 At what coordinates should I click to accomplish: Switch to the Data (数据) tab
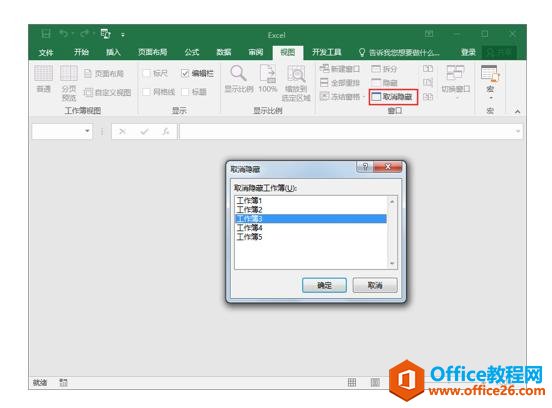coord(224,52)
